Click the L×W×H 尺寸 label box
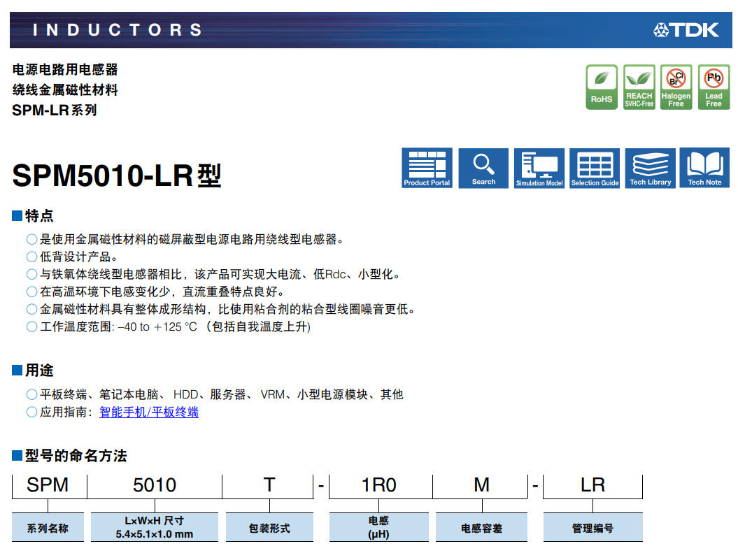Viewport: 738px width, 560px height. click(155, 528)
